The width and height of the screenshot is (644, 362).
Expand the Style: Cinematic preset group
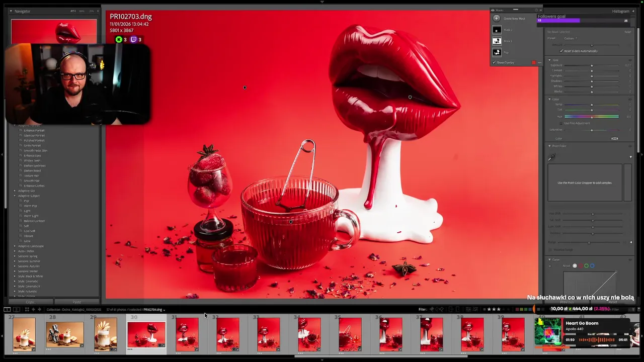15,281
